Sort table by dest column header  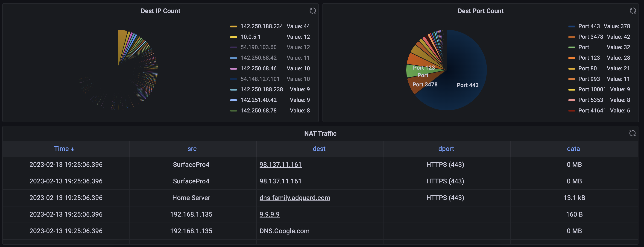pyautogui.click(x=319, y=149)
